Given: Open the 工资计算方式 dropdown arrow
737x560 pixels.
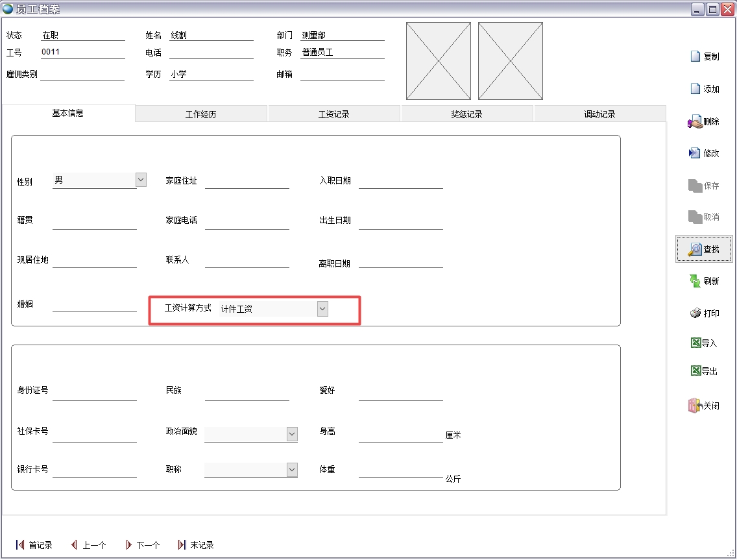Looking at the screenshot, I should [322, 310].
